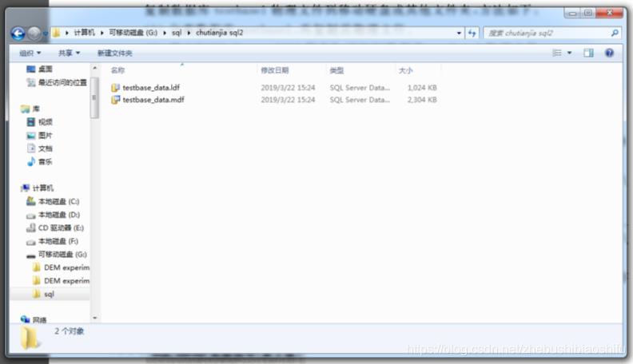The width and height of the screenshot is (633, 364).
Task: Select 计算机 in the address breadcrumb
Action: click(85, 33)
